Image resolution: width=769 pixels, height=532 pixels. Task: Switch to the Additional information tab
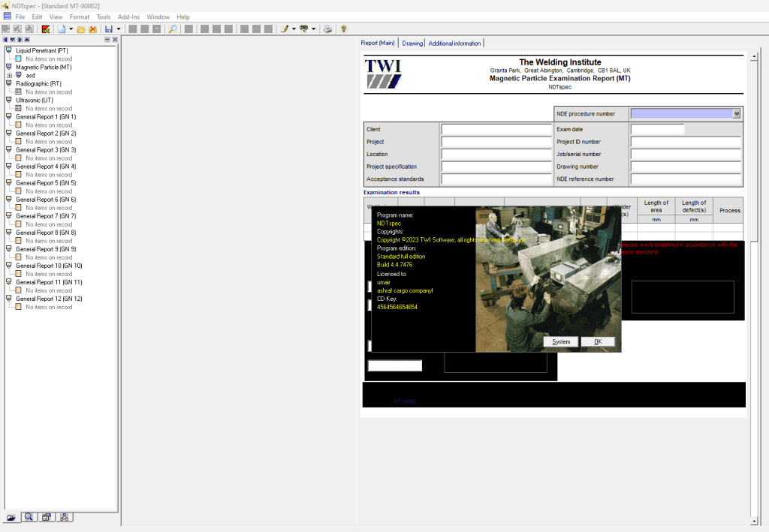pos(454,44)
